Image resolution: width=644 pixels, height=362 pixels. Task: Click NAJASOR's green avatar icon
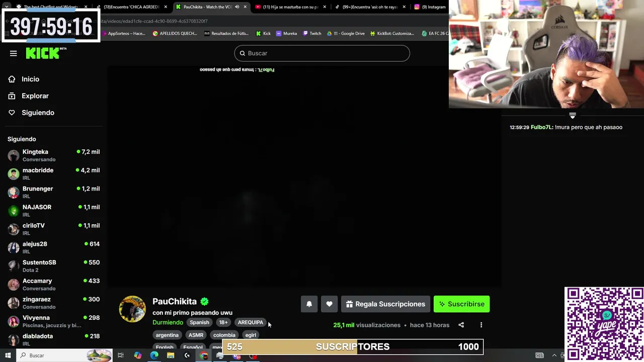point(14,210)
